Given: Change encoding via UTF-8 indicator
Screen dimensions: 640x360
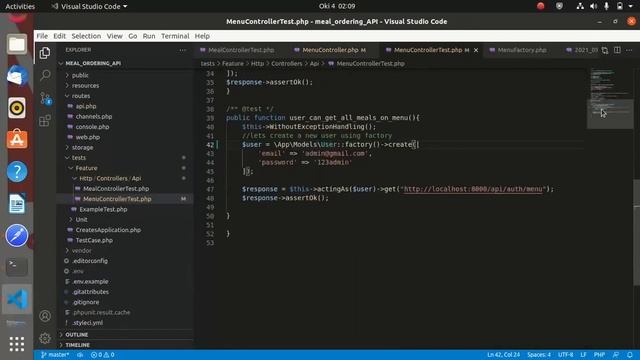Looking at the screenshot, I should (565, 355).
